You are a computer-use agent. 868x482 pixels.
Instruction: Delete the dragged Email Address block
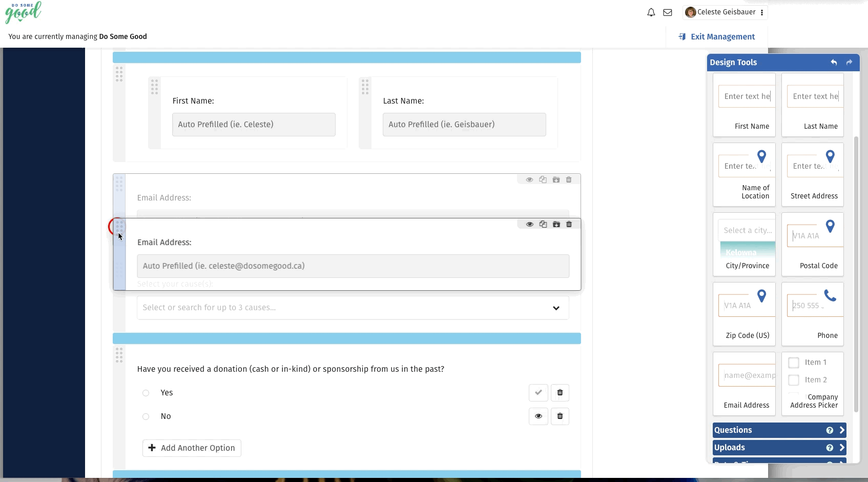coord(569,224)
